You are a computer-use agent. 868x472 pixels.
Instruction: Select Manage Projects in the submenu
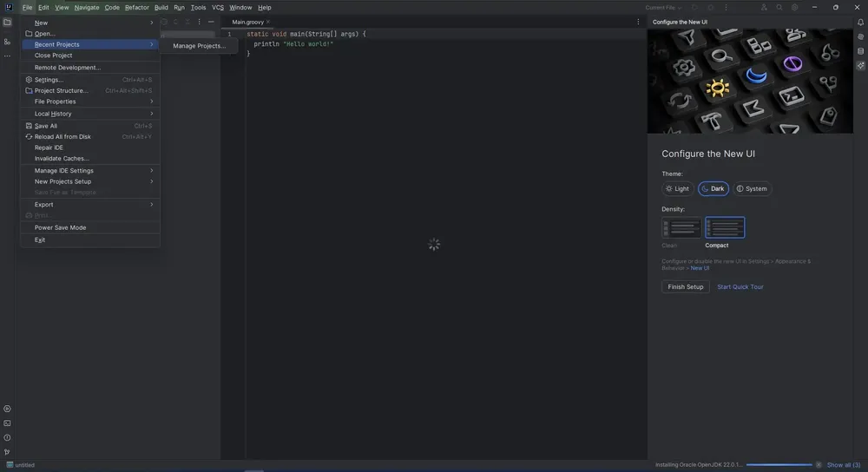pos(199,46)
